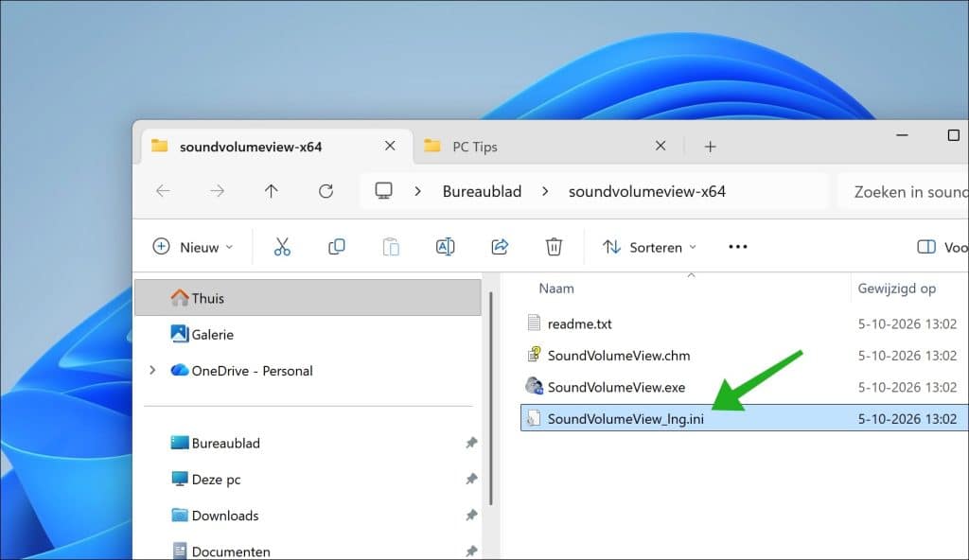Click the SoundVolumeView_lng.ini file icon

pos(534,418)
